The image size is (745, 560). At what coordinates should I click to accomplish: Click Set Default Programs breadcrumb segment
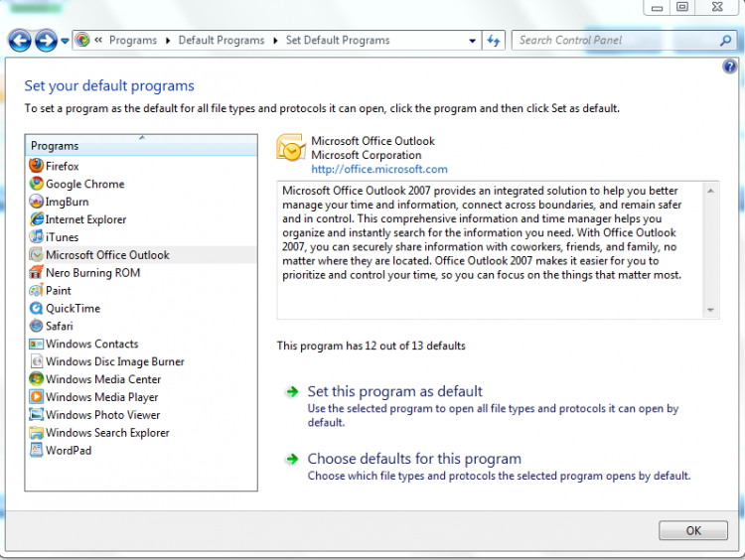pyautogui.click(x=338, y=41)
